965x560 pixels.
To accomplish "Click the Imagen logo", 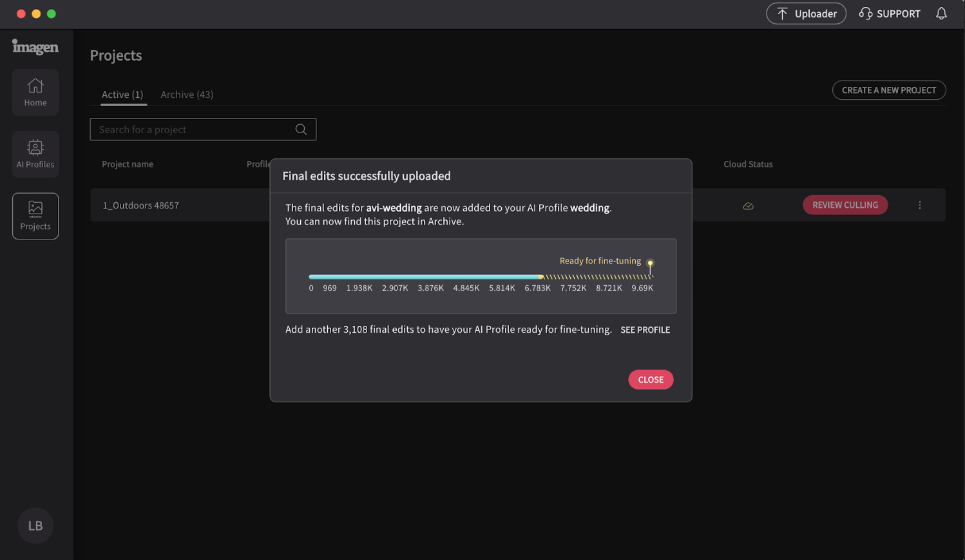I will pos(35,47).
